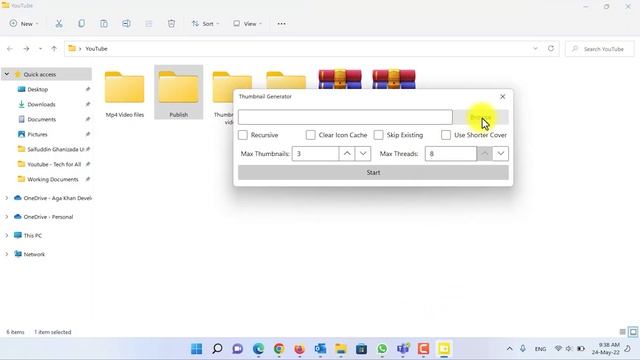The image size is (640, 360).
Task: Click the Delete trash icon in toolbar
Action: (x=171, y=24)
